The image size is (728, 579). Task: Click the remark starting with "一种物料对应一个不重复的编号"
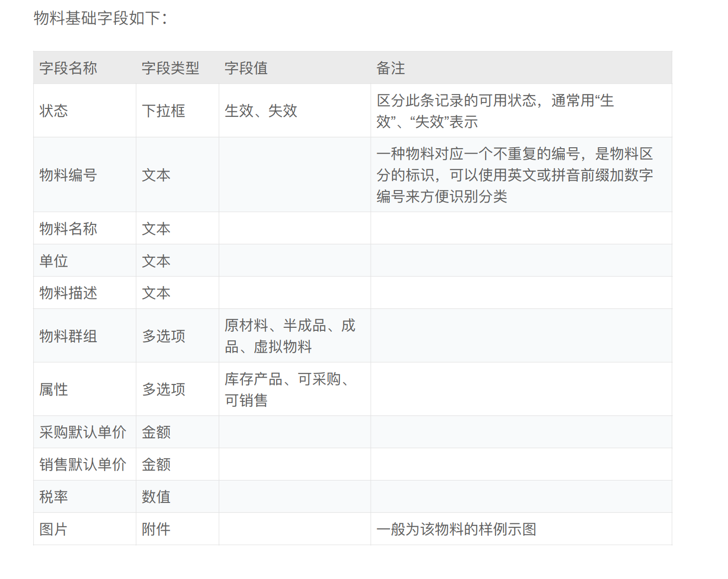[515, 175]
